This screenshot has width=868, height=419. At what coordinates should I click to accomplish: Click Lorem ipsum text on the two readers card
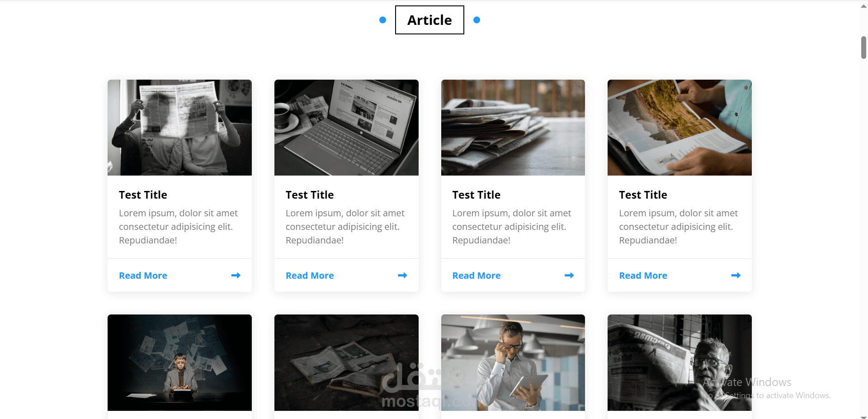[x=178, y=227]
